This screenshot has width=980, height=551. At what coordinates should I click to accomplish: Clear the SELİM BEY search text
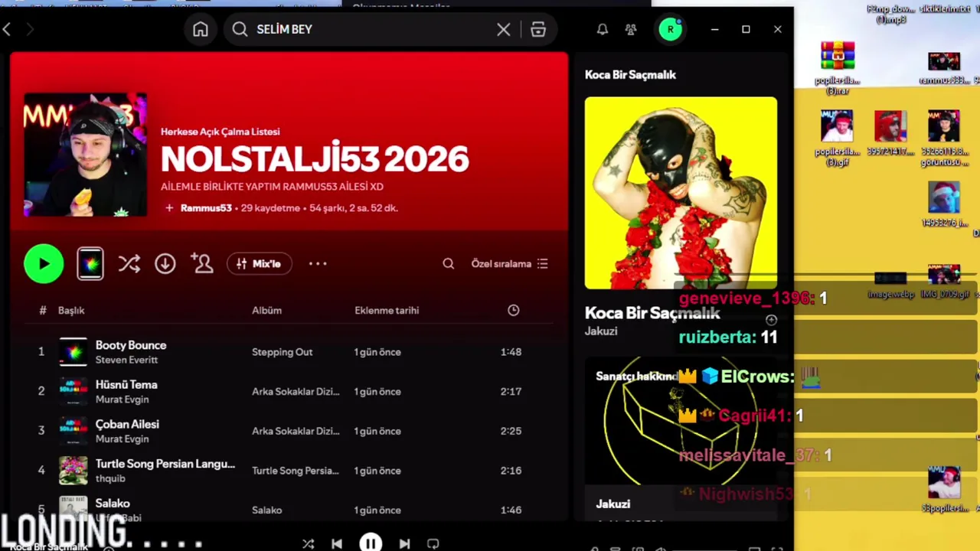(503, 29)
